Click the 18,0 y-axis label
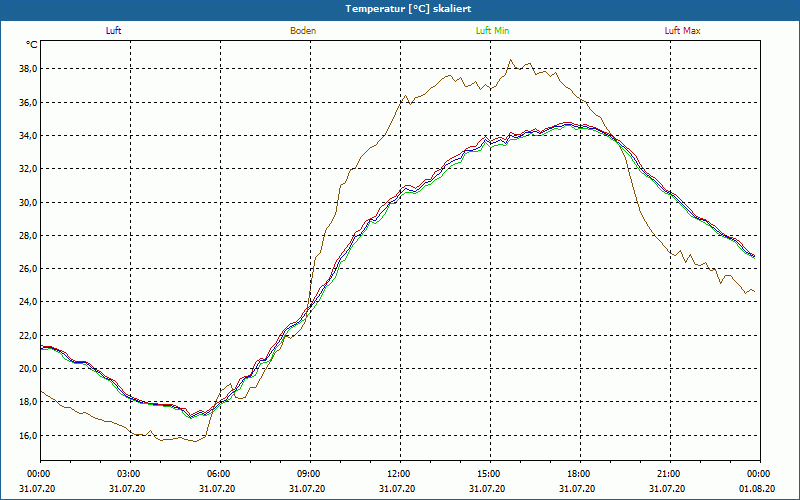 tap(27, 402)
